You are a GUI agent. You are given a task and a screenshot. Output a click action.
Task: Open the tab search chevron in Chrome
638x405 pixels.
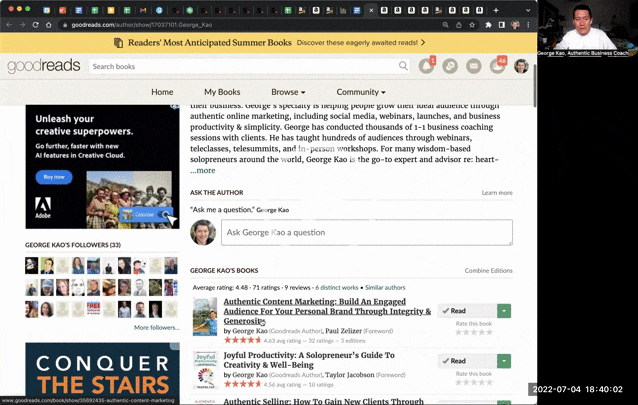point(528,10)
